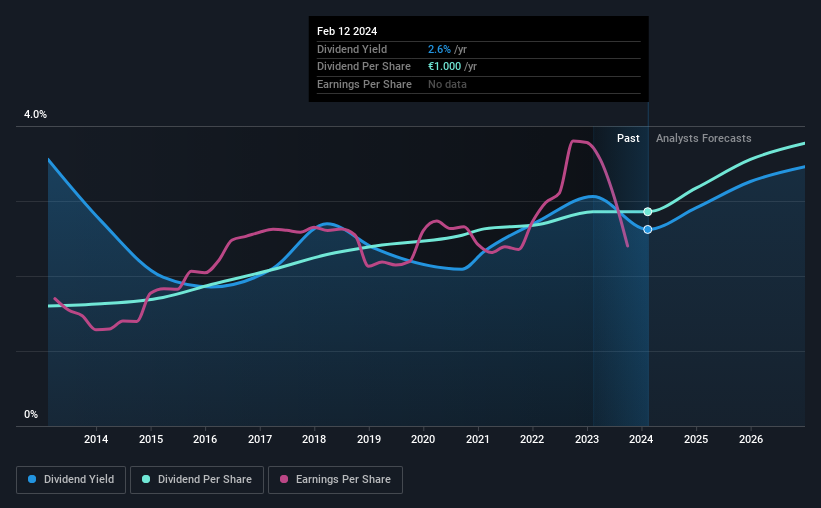
Task: Click the Past section label
Action: click(628, 138)
